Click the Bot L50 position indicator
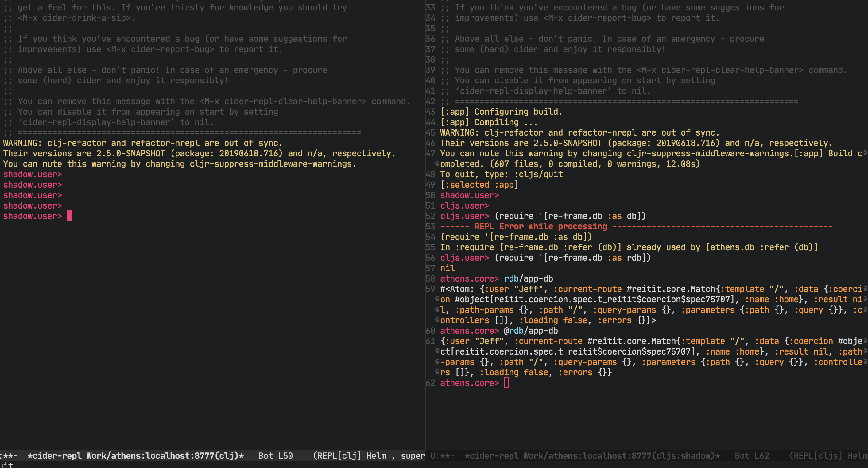This screenshot has width=868, height=468. click(x=276, y=455)
